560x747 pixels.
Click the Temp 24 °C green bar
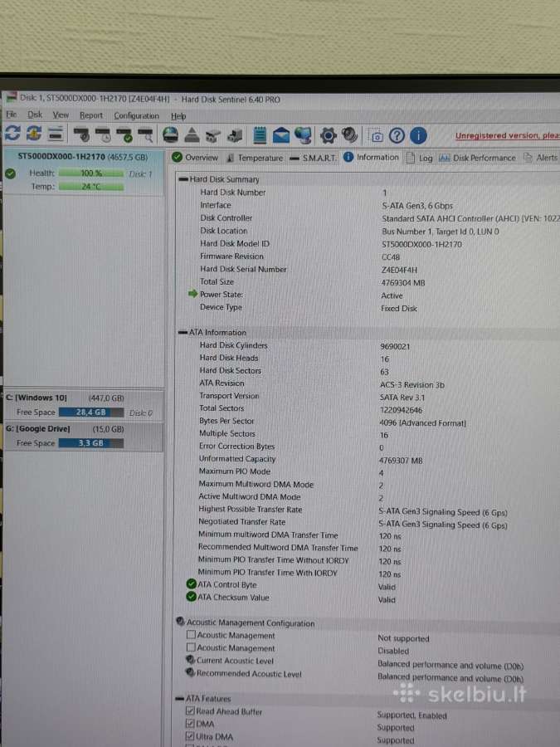(91, 186)
